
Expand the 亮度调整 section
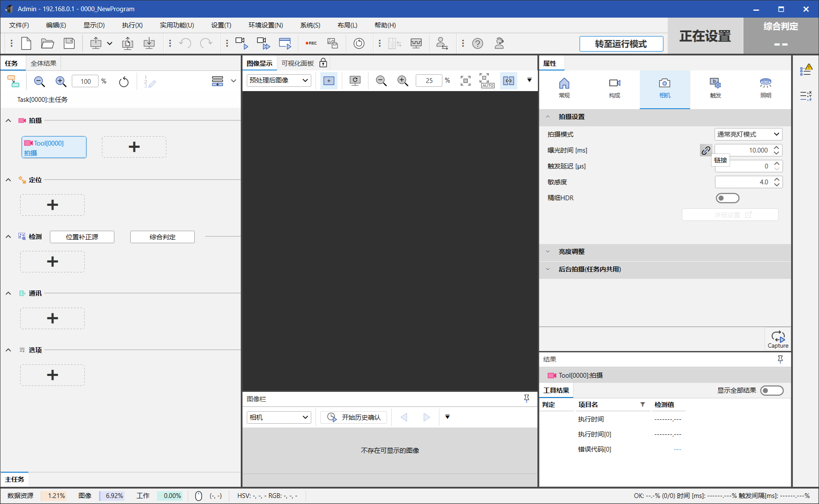[571, 252]
